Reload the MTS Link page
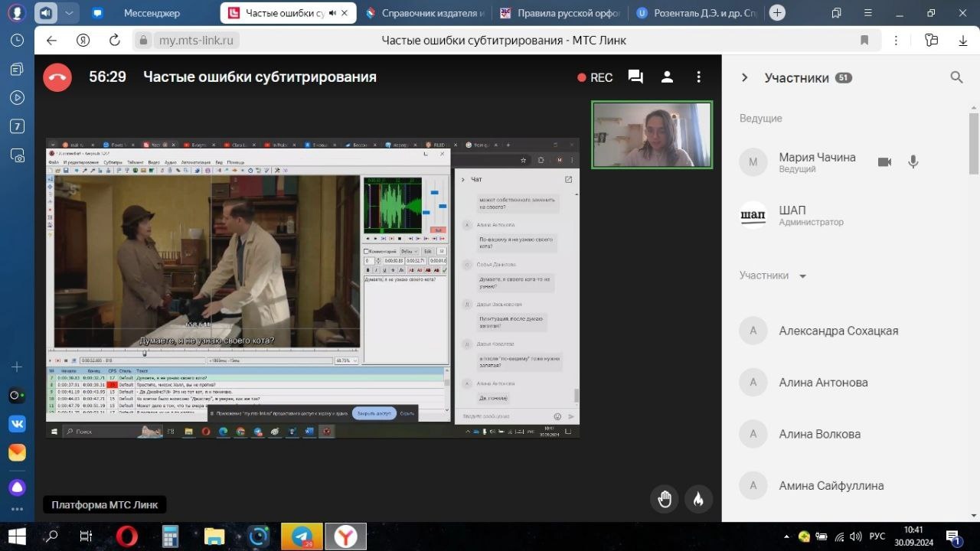This screenshot has width=980, height=551. pyautogui.click(x=115, y=41)
